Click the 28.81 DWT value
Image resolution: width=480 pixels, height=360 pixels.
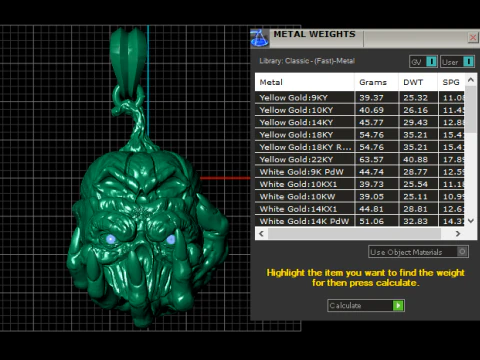[415, 209]
